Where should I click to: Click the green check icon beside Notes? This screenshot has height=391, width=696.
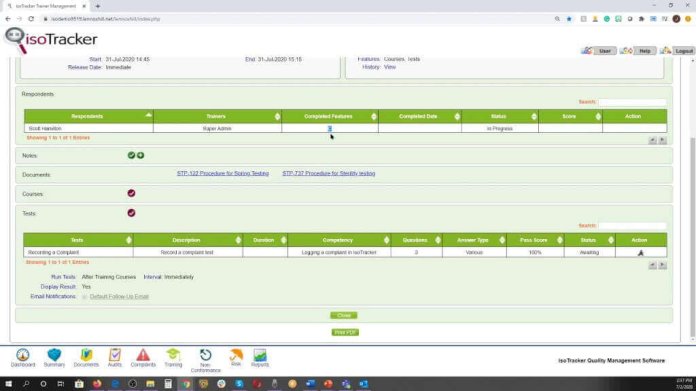tap(131, 155)
